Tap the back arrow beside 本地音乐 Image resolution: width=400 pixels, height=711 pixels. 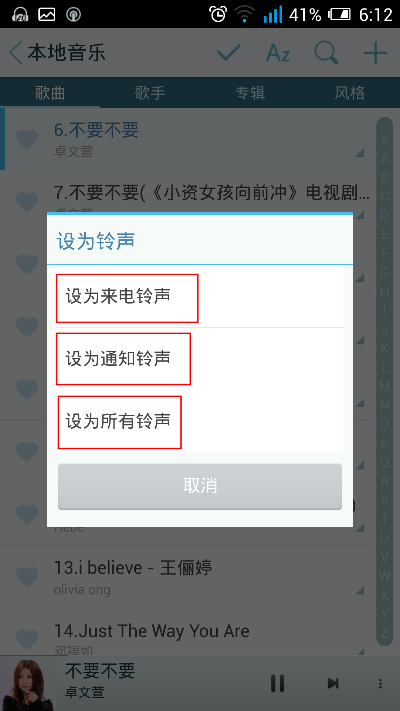coord(15,53)
